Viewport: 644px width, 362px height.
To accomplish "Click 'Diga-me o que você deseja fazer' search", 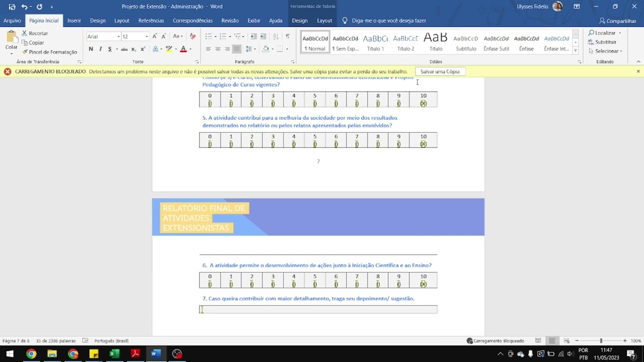I will tap(384, 21).
